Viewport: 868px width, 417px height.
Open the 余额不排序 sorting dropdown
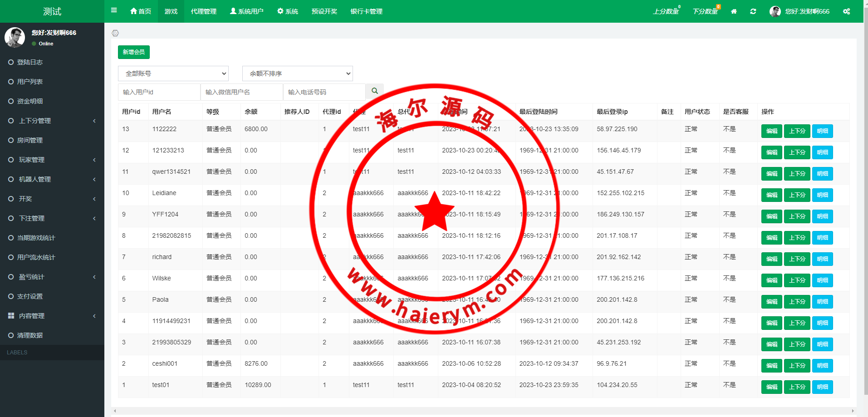point(298,74)
